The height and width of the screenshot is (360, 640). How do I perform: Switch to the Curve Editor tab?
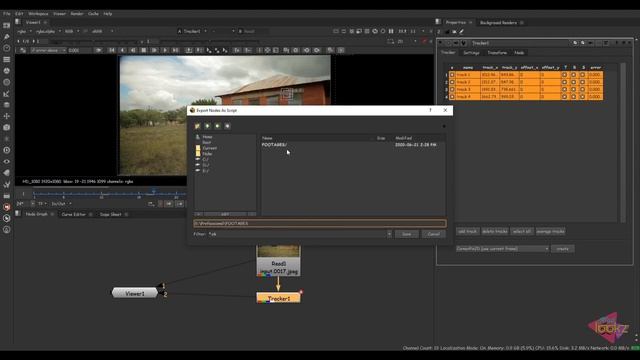[x=73, y=214]
